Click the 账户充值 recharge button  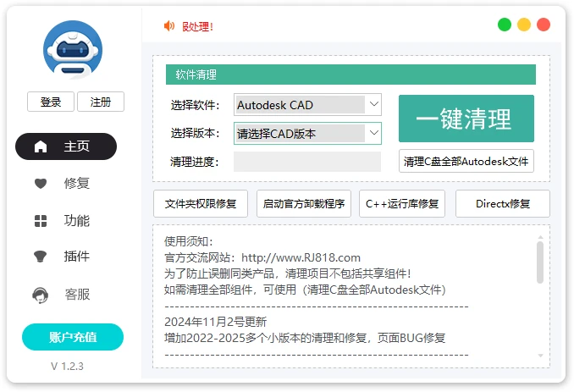(x=73, y=337)
